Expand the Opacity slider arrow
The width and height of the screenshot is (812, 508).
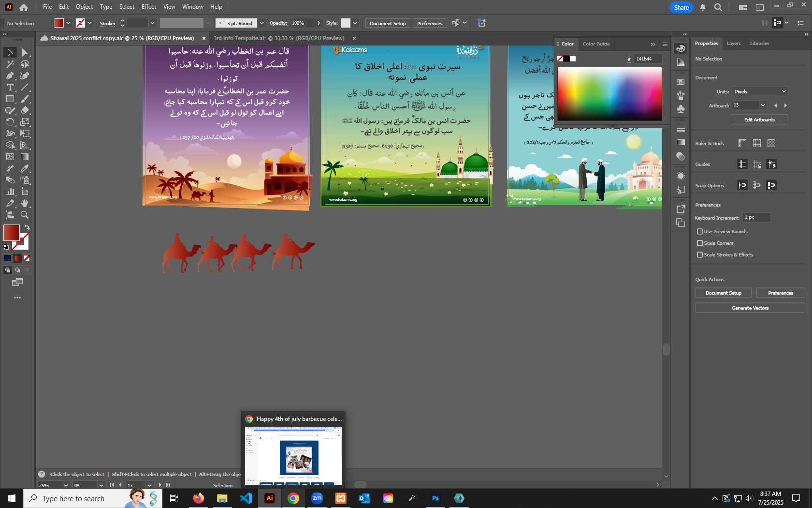point(319,23)
